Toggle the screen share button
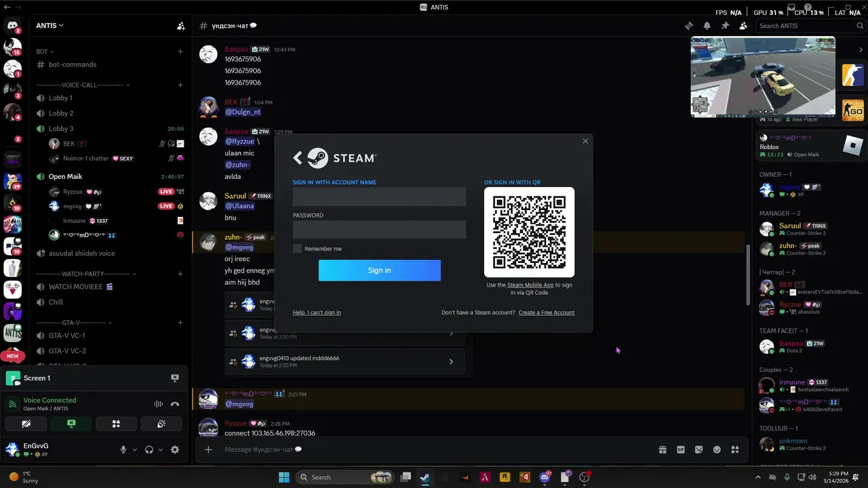The height and width of the screenshot is (488, 868). (x=71, y=424)
